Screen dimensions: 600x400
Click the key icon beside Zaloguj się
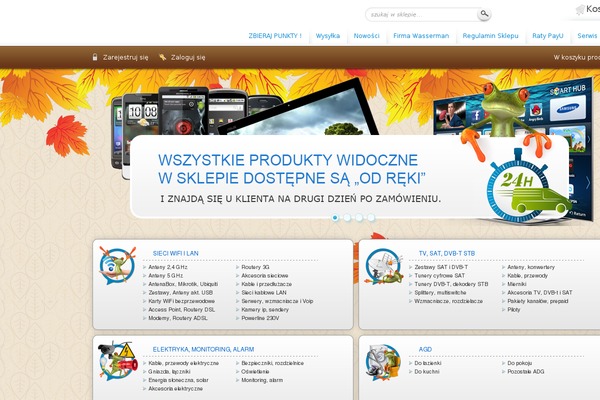[x=163, y=57]
